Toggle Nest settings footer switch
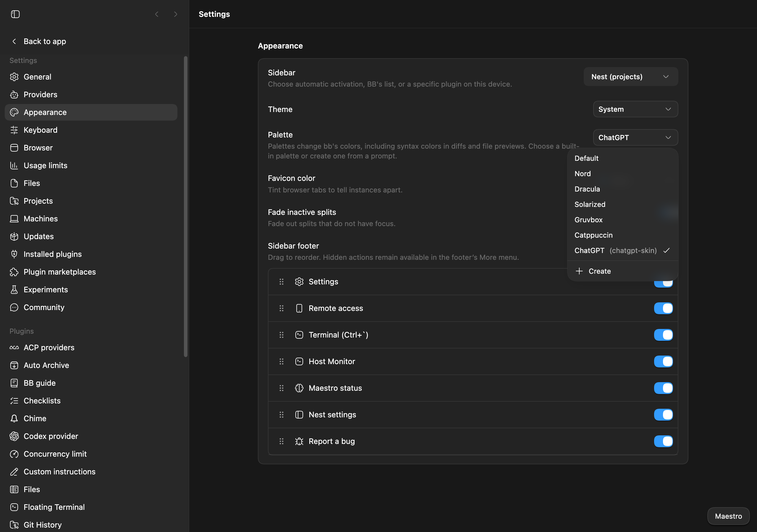Screen dimensions: 757x532 [x=663, y=415]
